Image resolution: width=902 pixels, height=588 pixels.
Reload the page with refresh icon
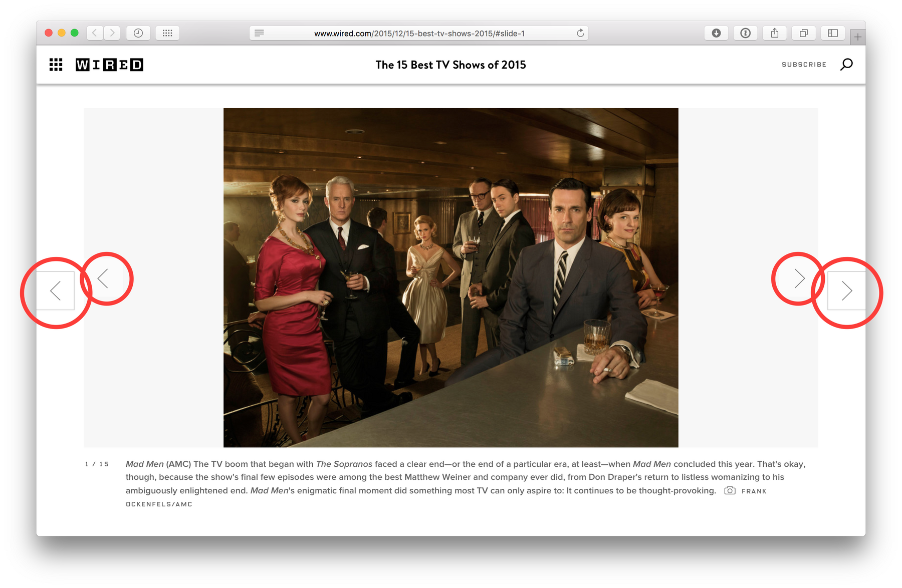580,33
